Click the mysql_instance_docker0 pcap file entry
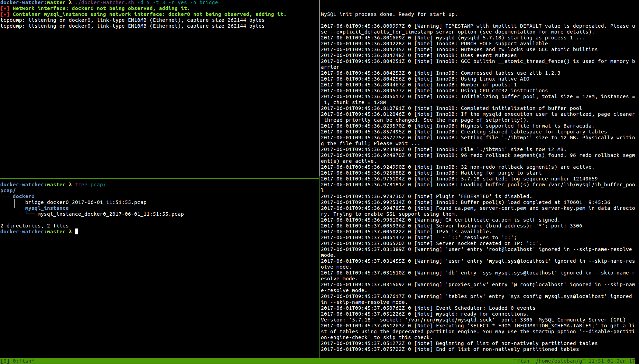The height and width of the screenshot is (364, 639). tap(111, 214)
